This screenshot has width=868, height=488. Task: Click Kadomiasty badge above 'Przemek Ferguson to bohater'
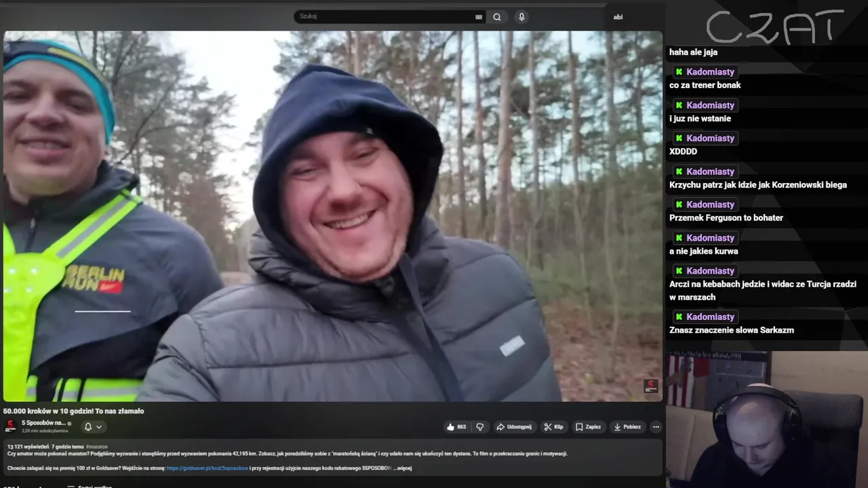(x=705, y=205)
